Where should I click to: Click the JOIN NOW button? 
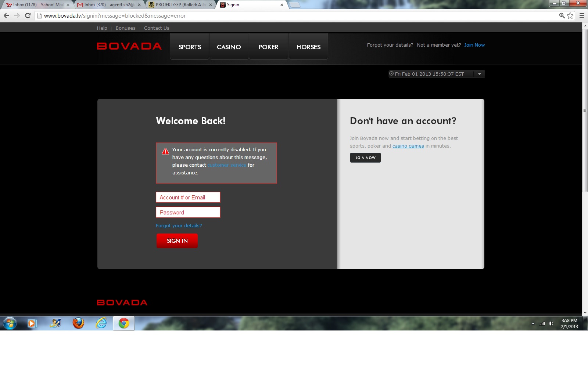pos(365,158)
